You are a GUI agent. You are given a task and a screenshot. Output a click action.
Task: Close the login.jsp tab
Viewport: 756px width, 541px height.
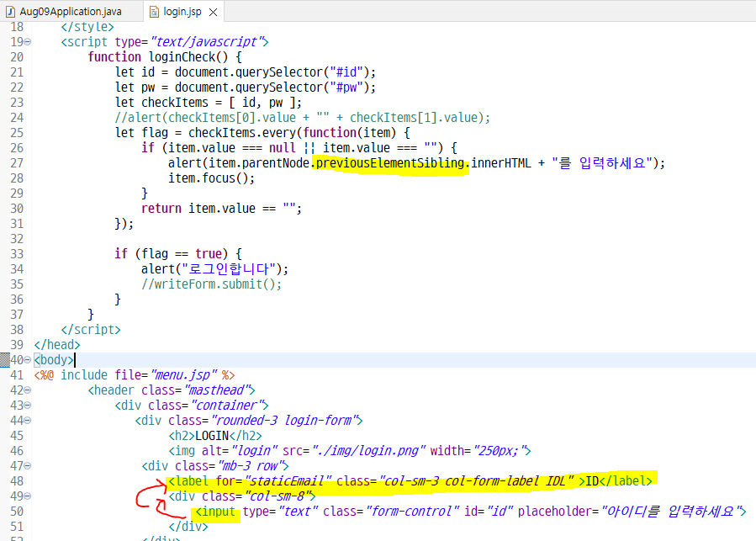(x=213, y=12)
